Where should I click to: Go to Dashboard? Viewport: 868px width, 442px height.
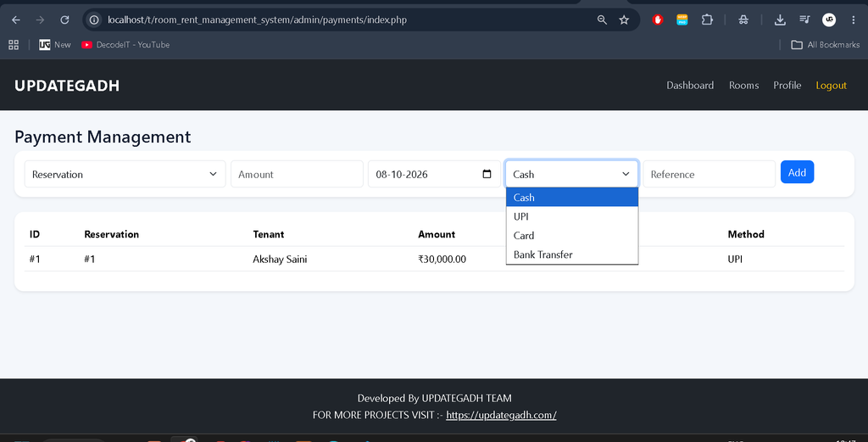(690, 86)
